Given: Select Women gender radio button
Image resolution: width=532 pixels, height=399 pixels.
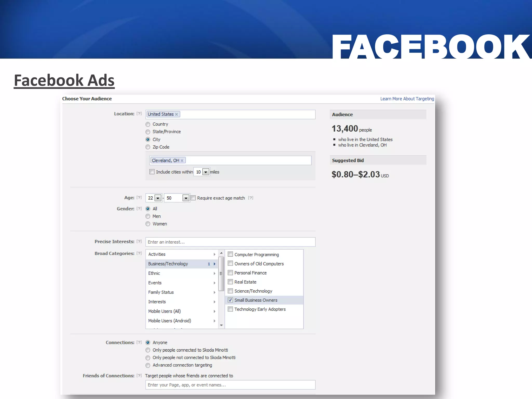Looking at the screenshot, I should point(148,224).
